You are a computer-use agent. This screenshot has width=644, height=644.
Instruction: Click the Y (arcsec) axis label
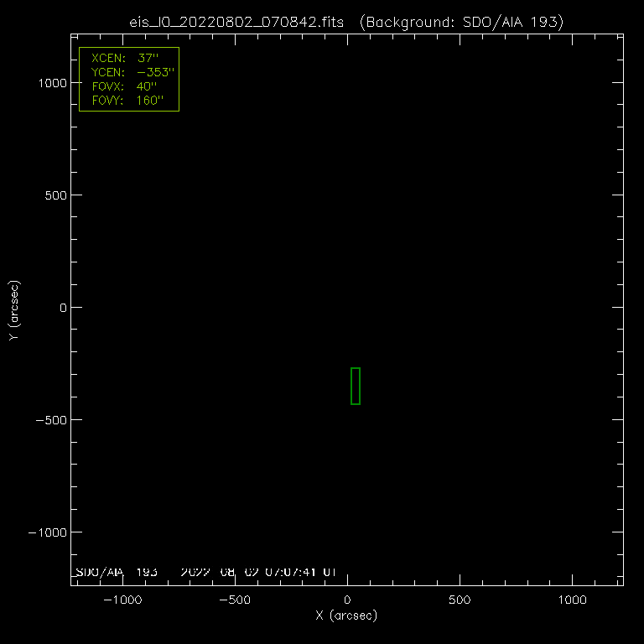click(x=13, y=310)
